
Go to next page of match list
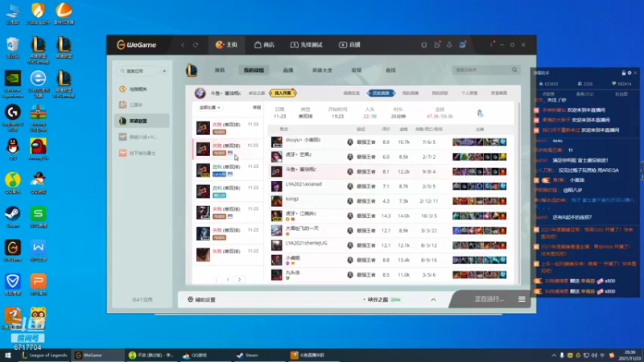239,279
